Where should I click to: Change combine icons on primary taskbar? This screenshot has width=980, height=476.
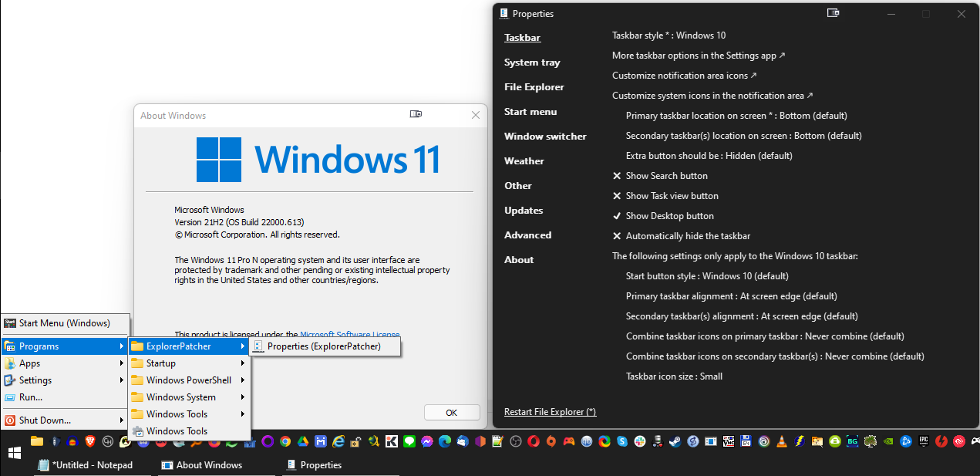pos(765,336)
